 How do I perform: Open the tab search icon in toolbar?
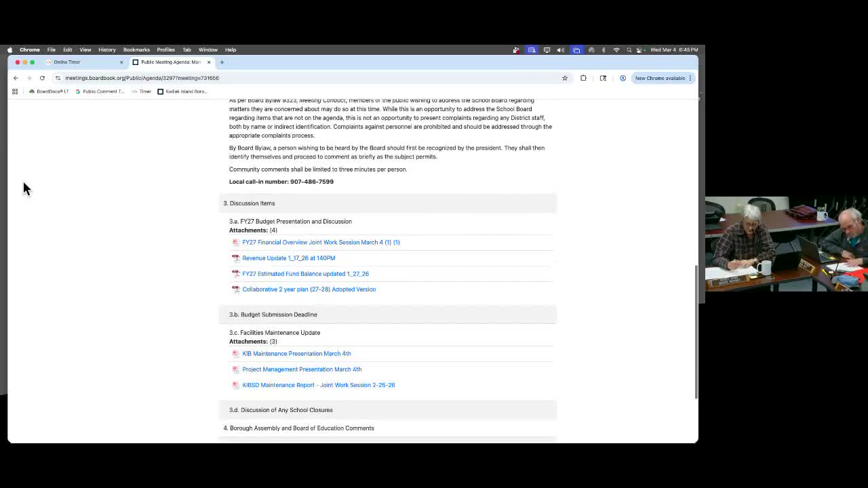tap(603, 78)
